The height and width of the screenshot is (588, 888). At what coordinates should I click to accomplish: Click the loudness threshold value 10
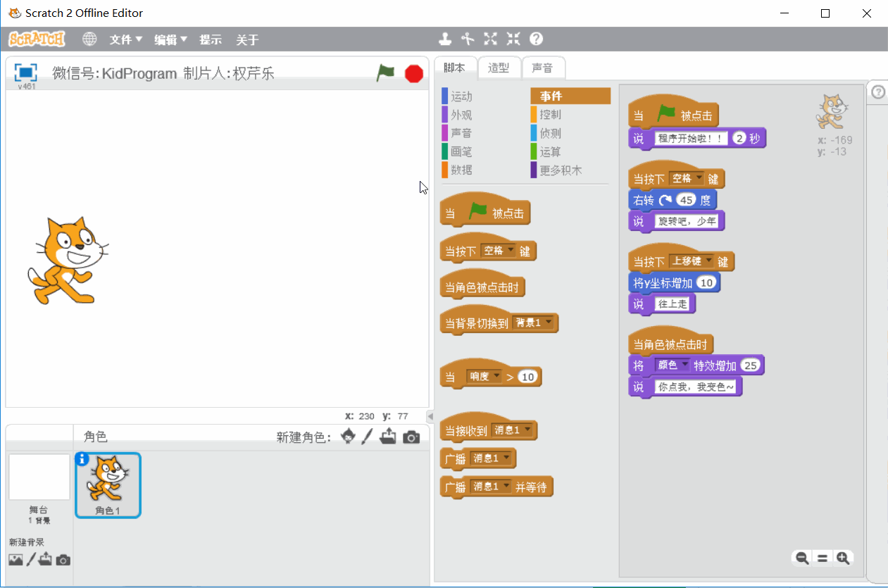[527, 377]
